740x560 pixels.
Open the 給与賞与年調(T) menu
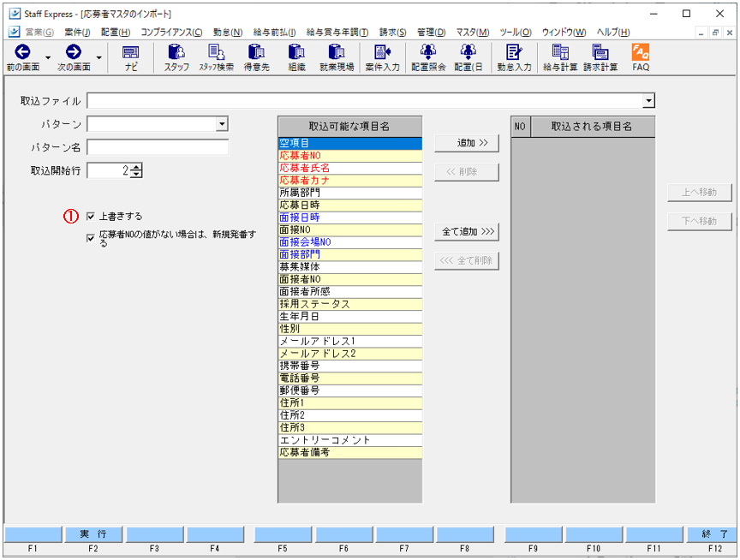(337, 32)
